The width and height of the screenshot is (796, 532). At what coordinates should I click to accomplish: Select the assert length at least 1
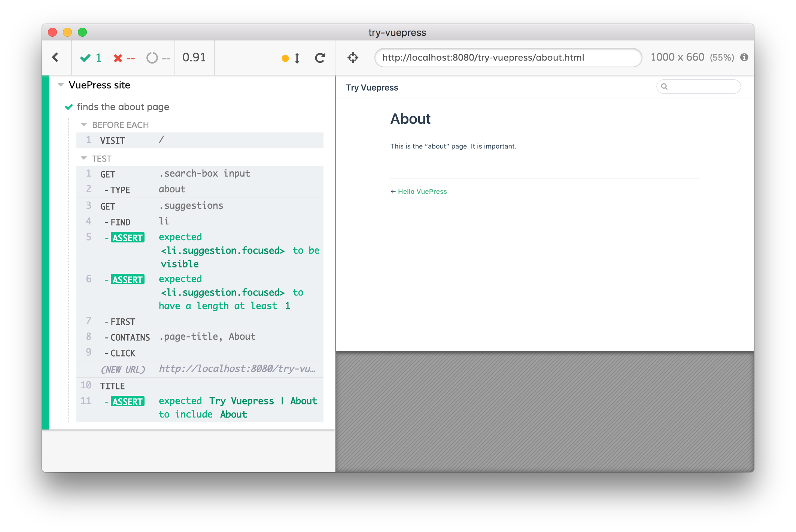click(200, 293)
